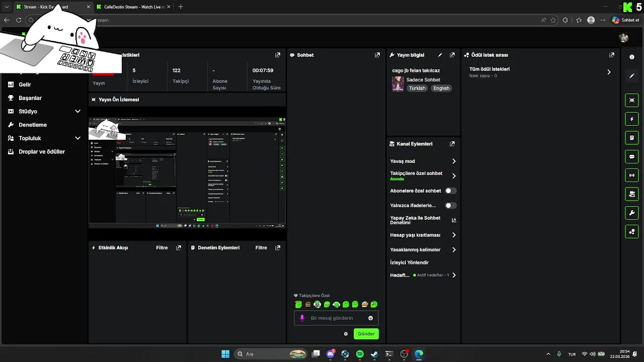
Task: Toggle the lightning activity feed widget
Action: click(632, 119)
